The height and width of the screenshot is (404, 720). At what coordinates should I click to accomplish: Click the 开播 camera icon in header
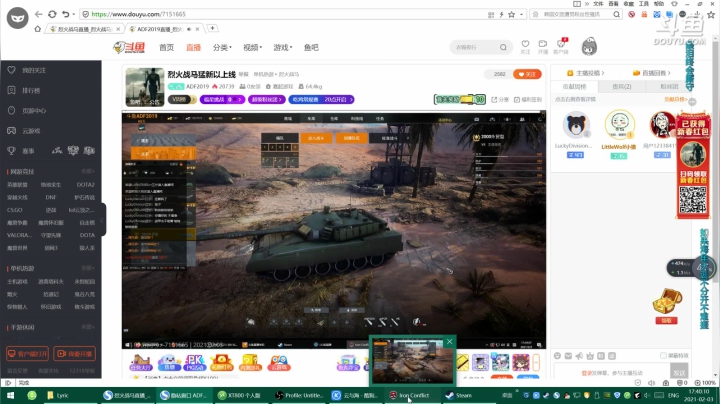543,44
